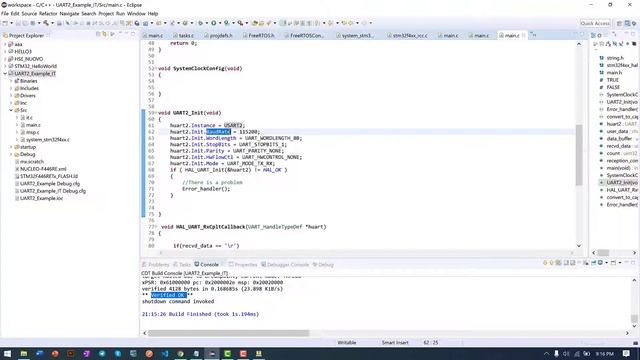This screenshot has width=640, height=360.
Task: Select NUCLEO-F446RE.xml in Project Explorer
Action: pos(43,169)
